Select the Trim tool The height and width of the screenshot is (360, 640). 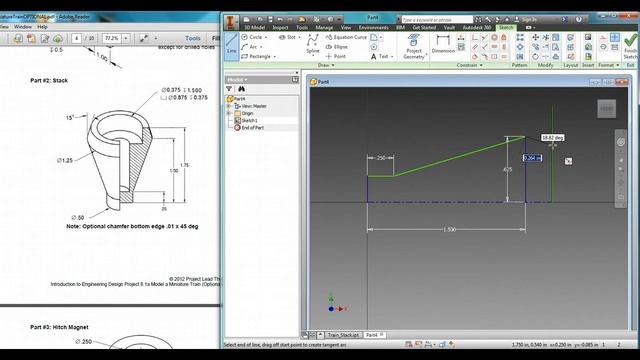coord(545,38)
